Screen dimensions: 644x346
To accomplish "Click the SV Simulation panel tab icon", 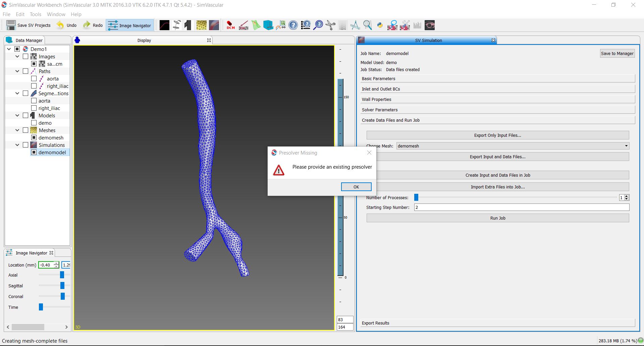I will click(361, 40).
